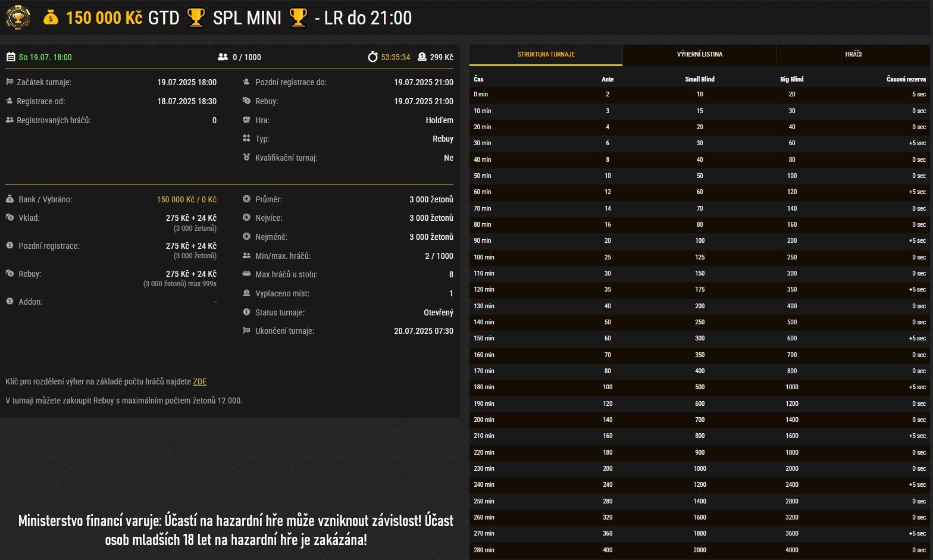Click the chip icon beside Průměr
The height and width of the screenshot is (560, 933).
click(246, 199)
